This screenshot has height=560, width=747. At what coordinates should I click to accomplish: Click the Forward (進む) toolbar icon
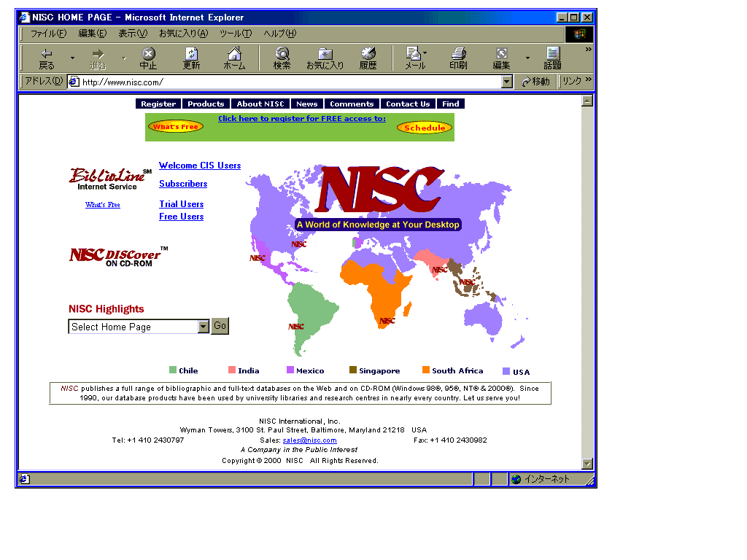pos(98,58)
